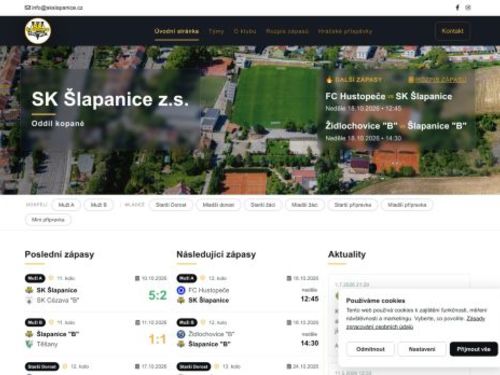Click the Muži A badge in last matches
Image resolution: width=500 pixels, height=375 pixels.
[35, 278]
